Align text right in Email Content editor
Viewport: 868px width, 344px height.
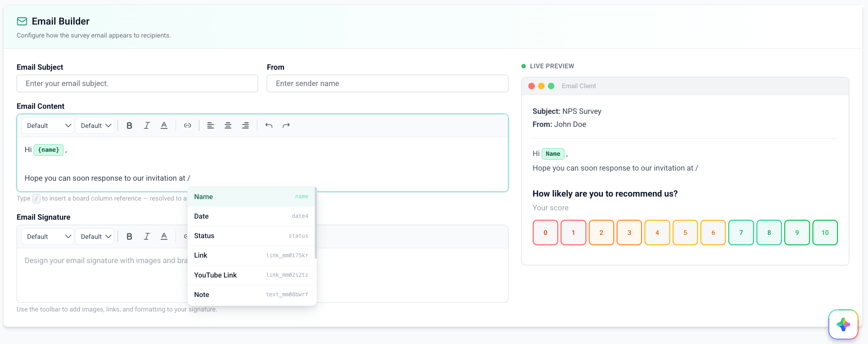pyautogui.click(x=245, y=125)
